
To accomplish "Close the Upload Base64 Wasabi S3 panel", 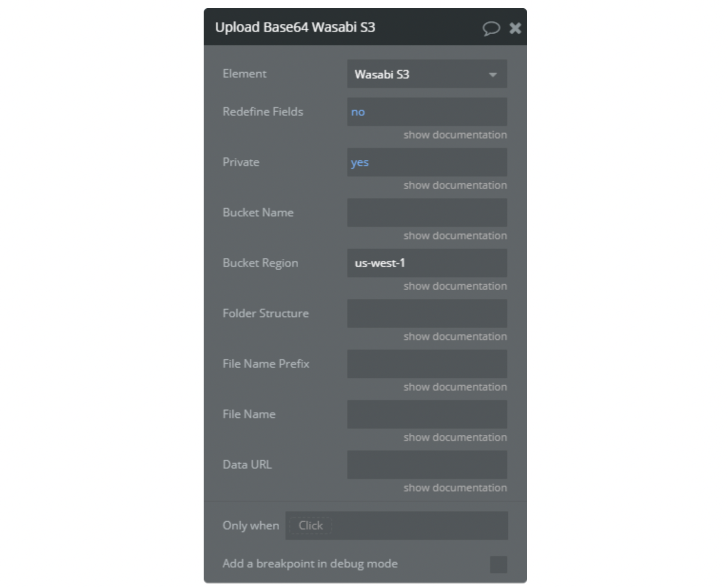I will point(515,28).
